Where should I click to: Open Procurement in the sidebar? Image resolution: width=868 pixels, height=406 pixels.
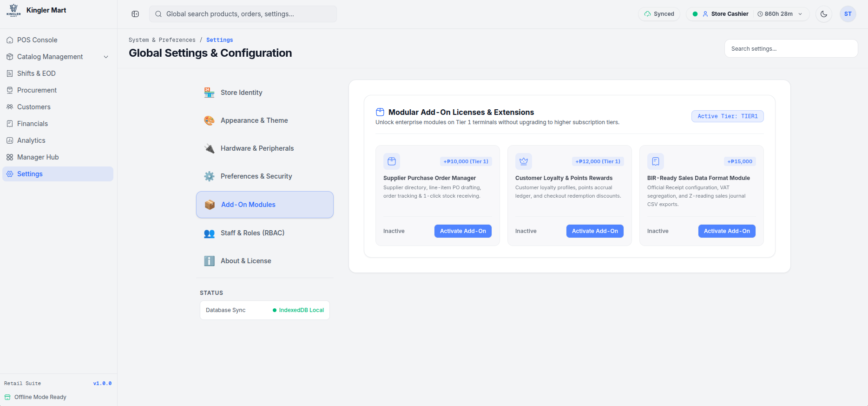click(58, 90)
